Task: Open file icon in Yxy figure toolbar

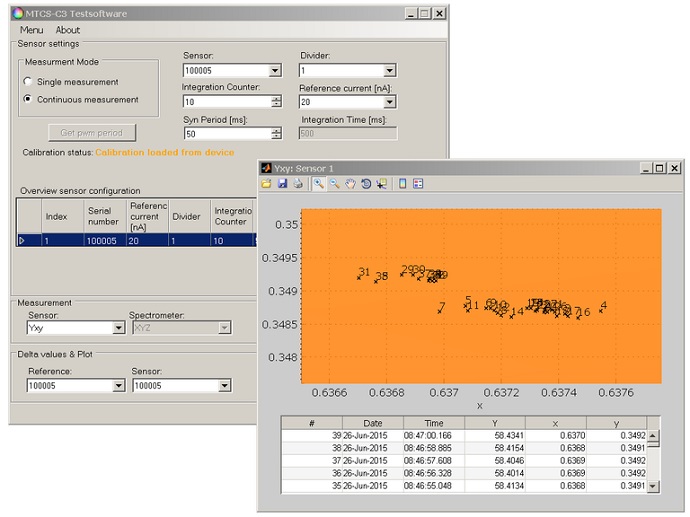Action: point(266,184)
